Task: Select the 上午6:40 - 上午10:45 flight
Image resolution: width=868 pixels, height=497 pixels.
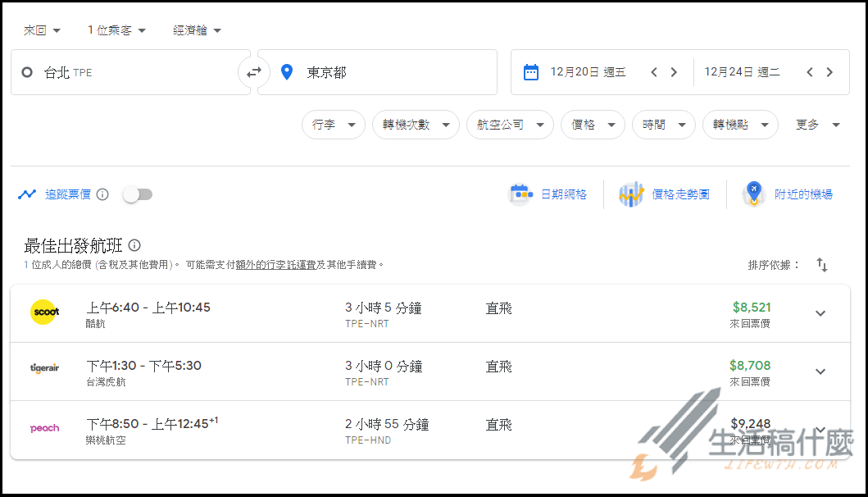Action: click(x=430, y=313)
